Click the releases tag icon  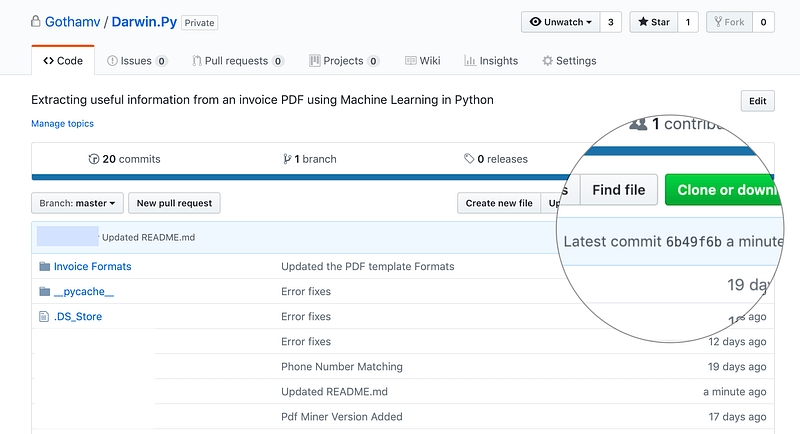tap(469, 159)
